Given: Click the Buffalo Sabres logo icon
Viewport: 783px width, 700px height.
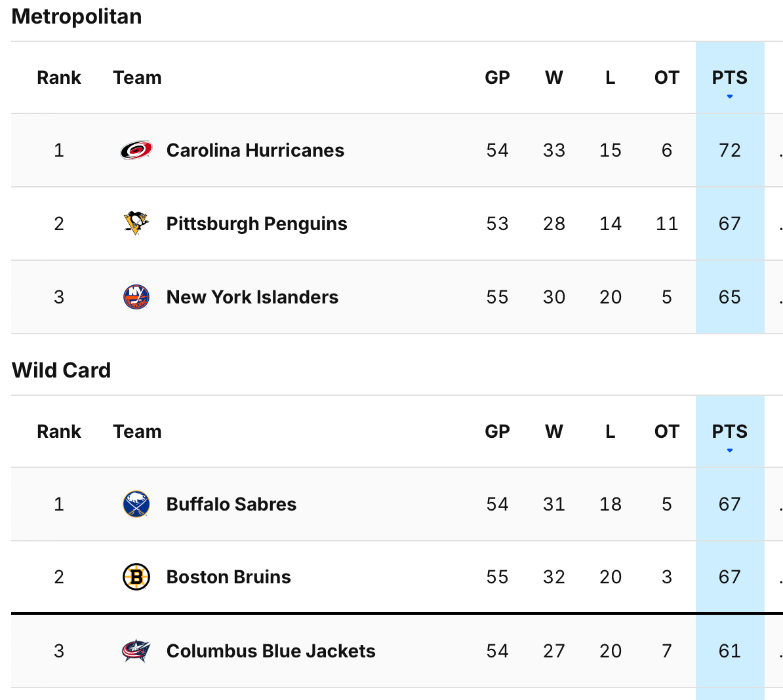Looking at the screenshot, I should click(136, 504).
